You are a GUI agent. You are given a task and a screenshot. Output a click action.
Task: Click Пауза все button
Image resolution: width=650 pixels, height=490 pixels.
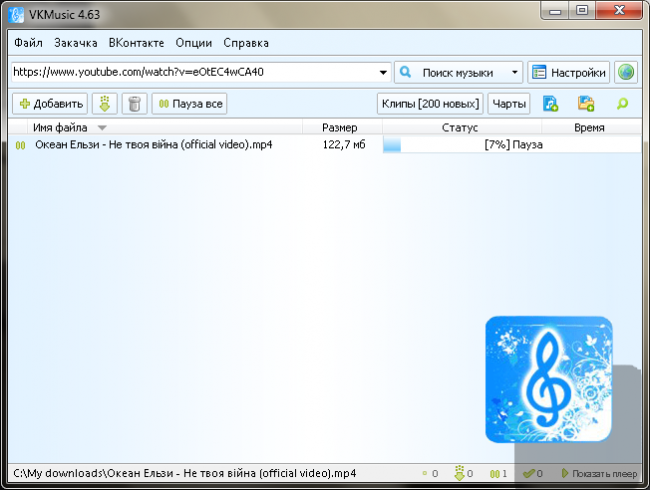coord(190,104)
